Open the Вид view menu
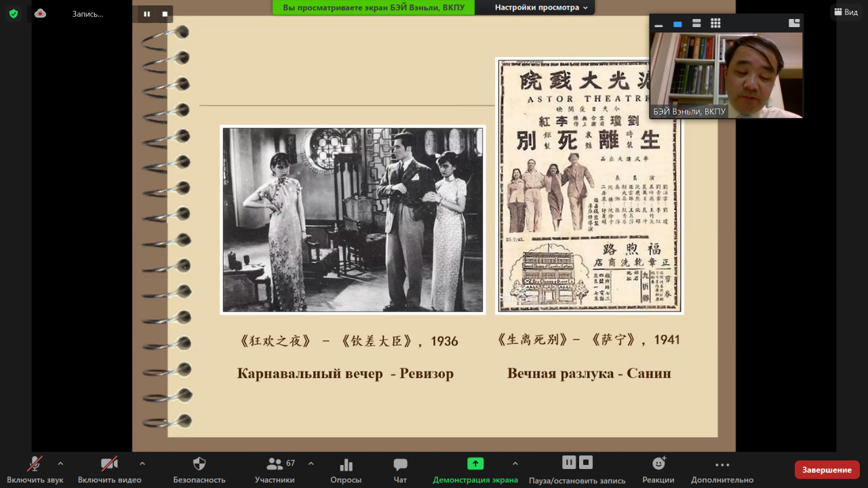Screen dimensions: 868x488 846,12
